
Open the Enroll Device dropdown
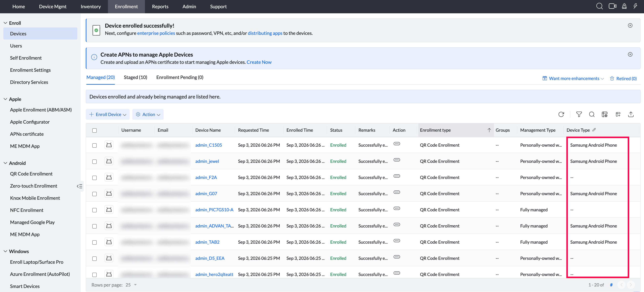(x=108, y=115)
